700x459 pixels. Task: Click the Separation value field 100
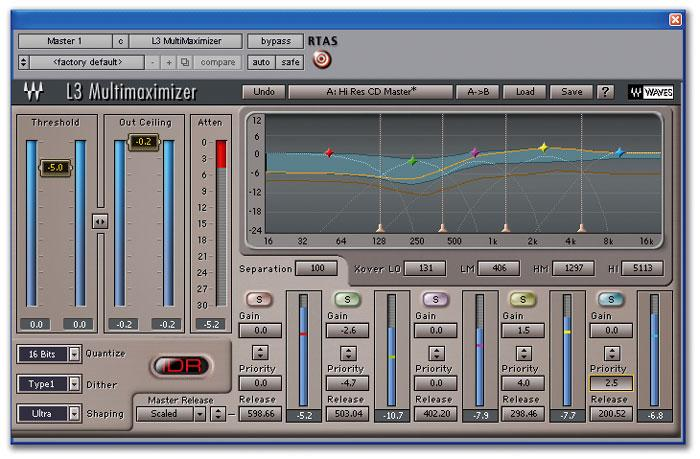point(317,268)
